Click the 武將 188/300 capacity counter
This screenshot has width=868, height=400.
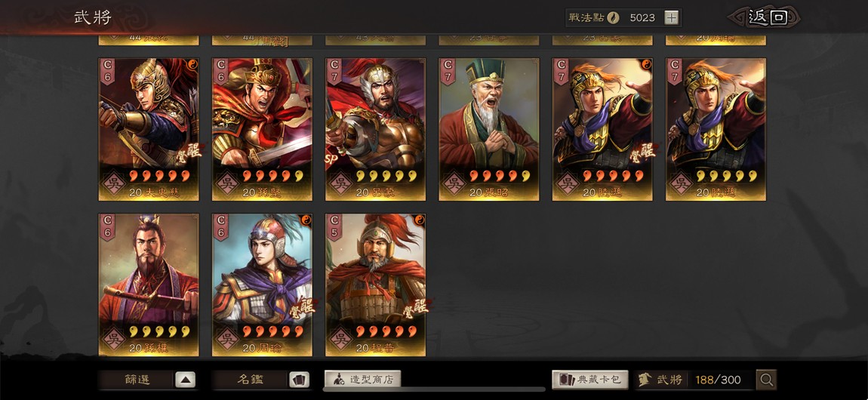pyautogui.click(x=694, y=380)
